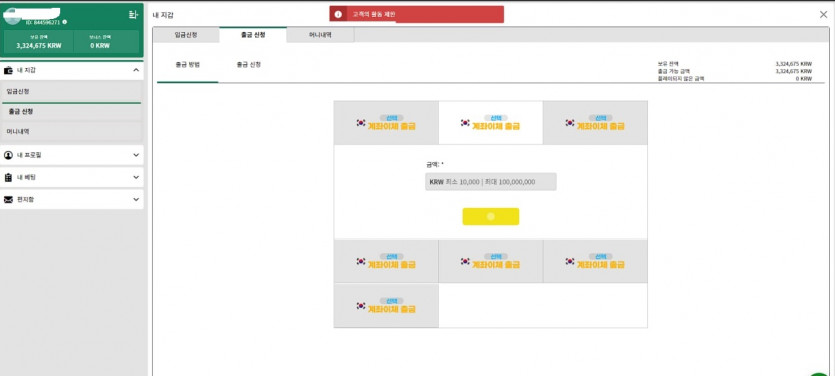Screen dimensions: 835x376
Task: Click the info icon beside the ID number
Action: (64, 22)
